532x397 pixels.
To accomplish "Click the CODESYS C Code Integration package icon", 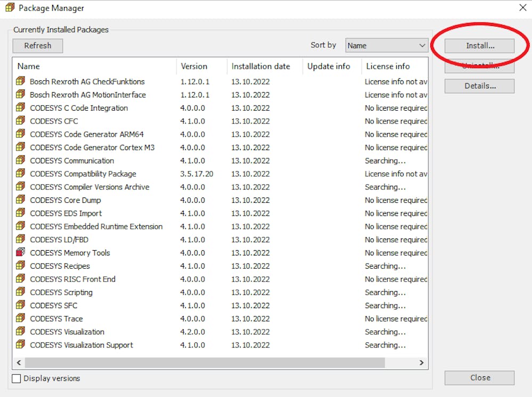I will (x=20, y=107).
